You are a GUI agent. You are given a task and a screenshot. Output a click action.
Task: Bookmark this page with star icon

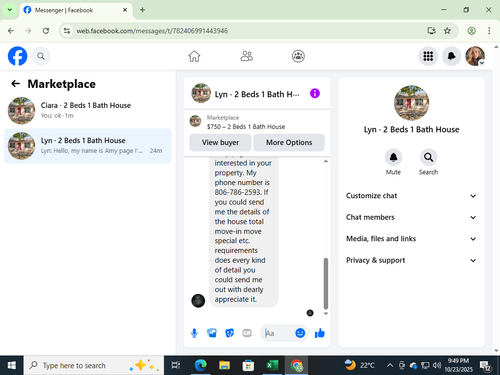(447, 31)
